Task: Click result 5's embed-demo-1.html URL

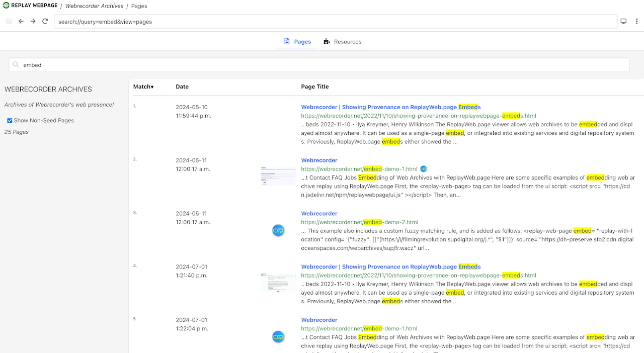Action: point(359,329)
